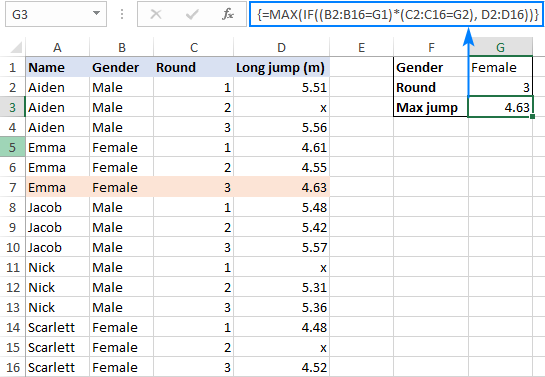Select the 5.31 jump value
This screenshot has height=377, width=545.
pyautogui.click(x=281, y=287)
